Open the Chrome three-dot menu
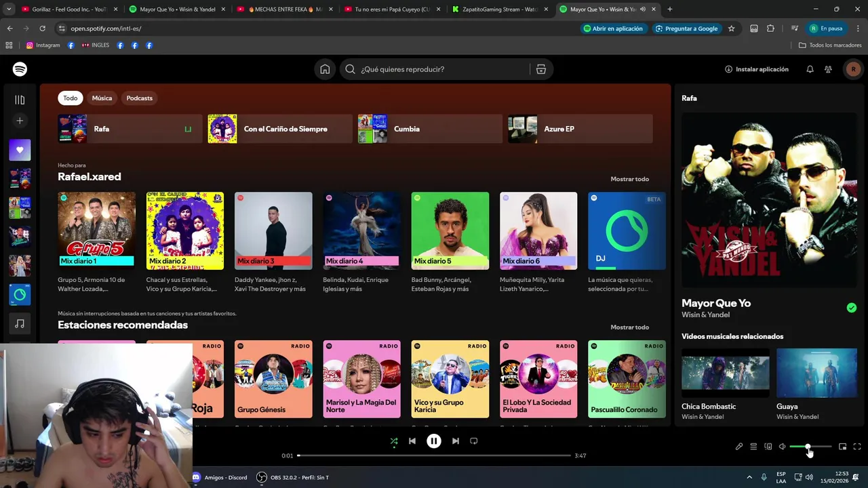 tap(857, 28)
